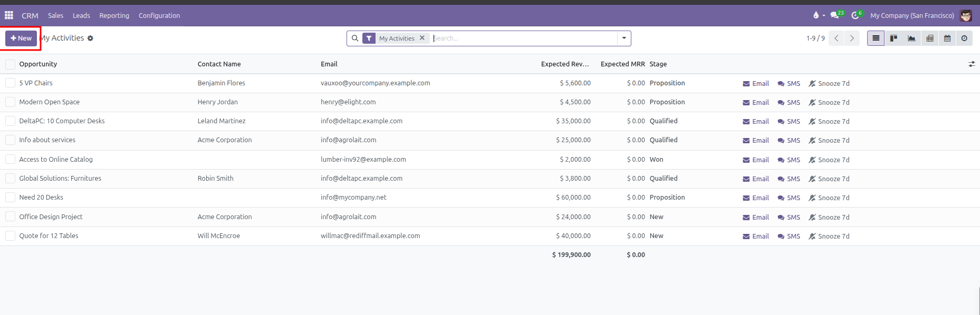Check the Quote for 12 Tables row

click(10, 236)
